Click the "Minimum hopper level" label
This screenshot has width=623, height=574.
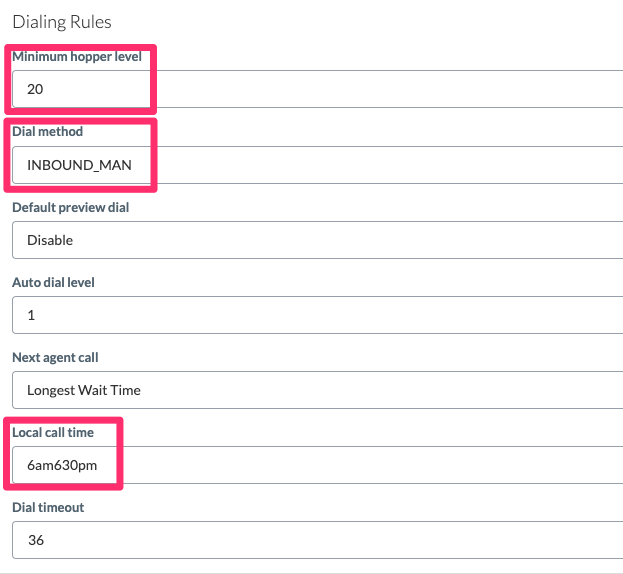pos(77,57)
